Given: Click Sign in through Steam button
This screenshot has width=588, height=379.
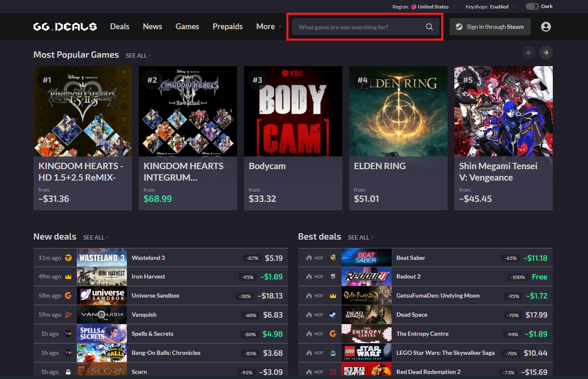Looking at the screenshot, I should coord(490,27).
